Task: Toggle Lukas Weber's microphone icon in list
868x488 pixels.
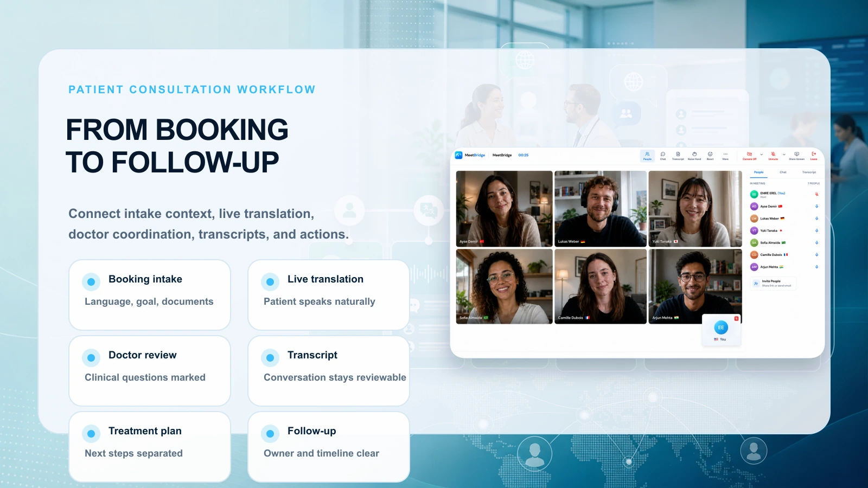Action: (816, 219)
